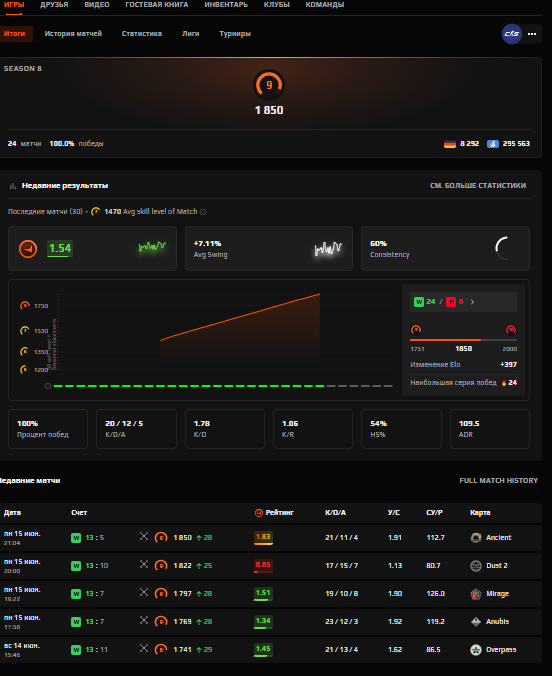Image resolution: width=552 pixels, height=676 pixels.
Task: Expand the W 24 / П 0 chevron
Action: click(x=473, y=302)
